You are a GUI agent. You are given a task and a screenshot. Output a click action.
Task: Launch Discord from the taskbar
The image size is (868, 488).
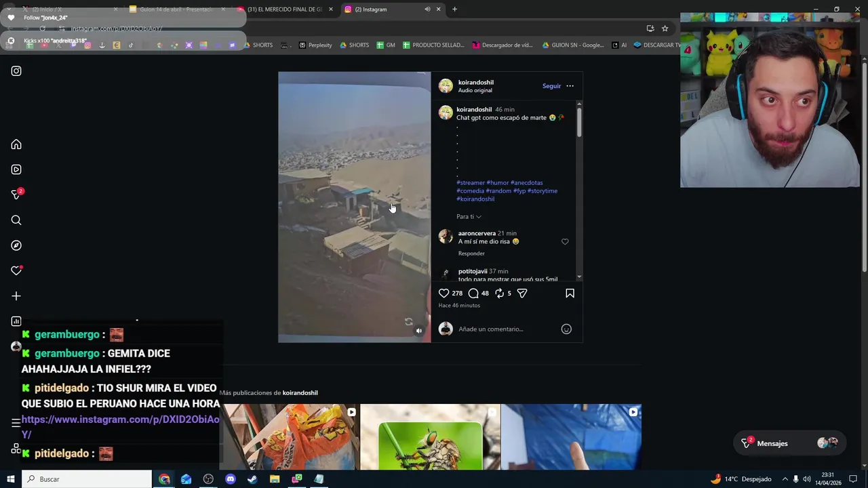230,479
